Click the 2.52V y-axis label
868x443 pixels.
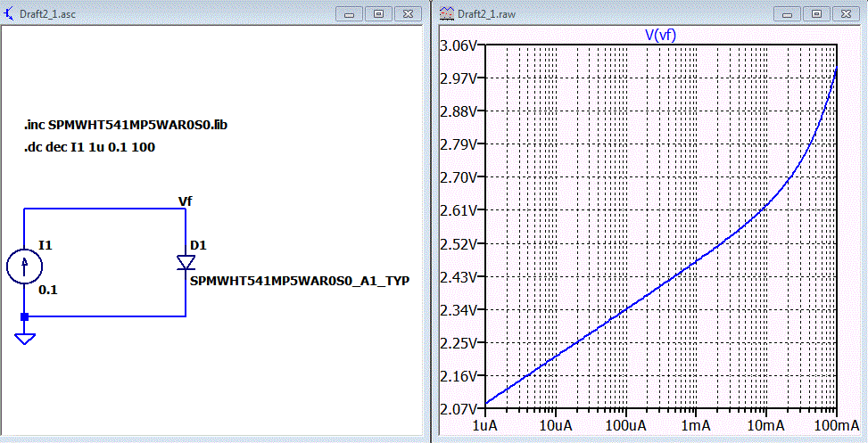[457, 244]
